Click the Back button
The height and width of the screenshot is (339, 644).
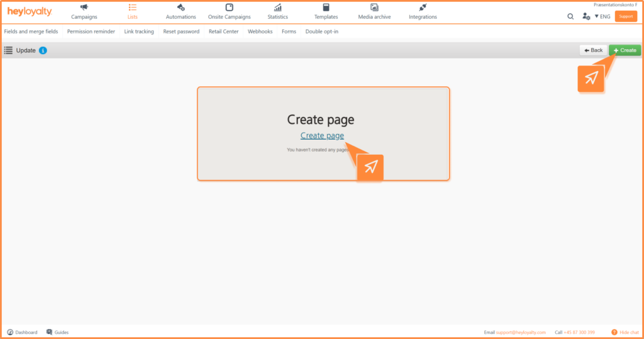pos(593,50)
